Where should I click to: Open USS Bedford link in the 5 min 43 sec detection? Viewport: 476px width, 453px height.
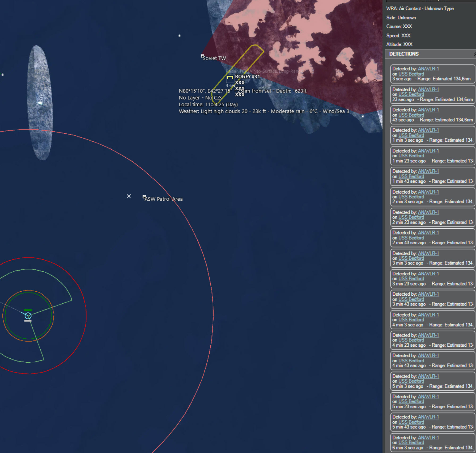point(411,422)
